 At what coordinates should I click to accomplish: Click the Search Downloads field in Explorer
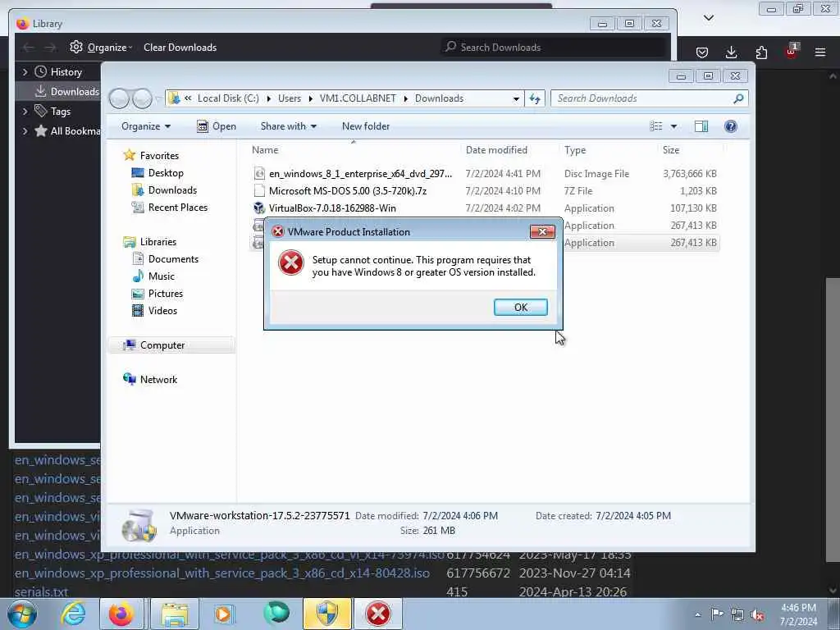(649, 98)
